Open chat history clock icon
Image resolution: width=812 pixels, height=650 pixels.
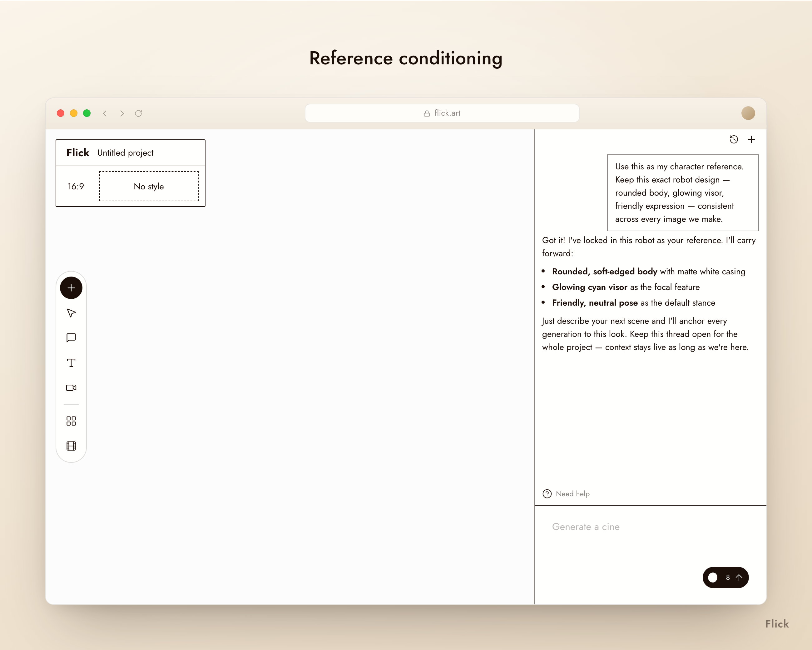(x=734, y=139)
